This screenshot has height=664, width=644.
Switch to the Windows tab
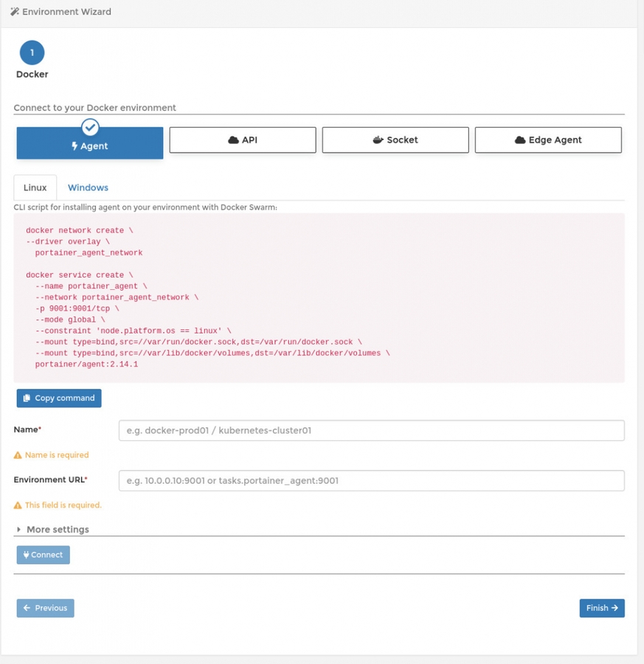[88, 187]
